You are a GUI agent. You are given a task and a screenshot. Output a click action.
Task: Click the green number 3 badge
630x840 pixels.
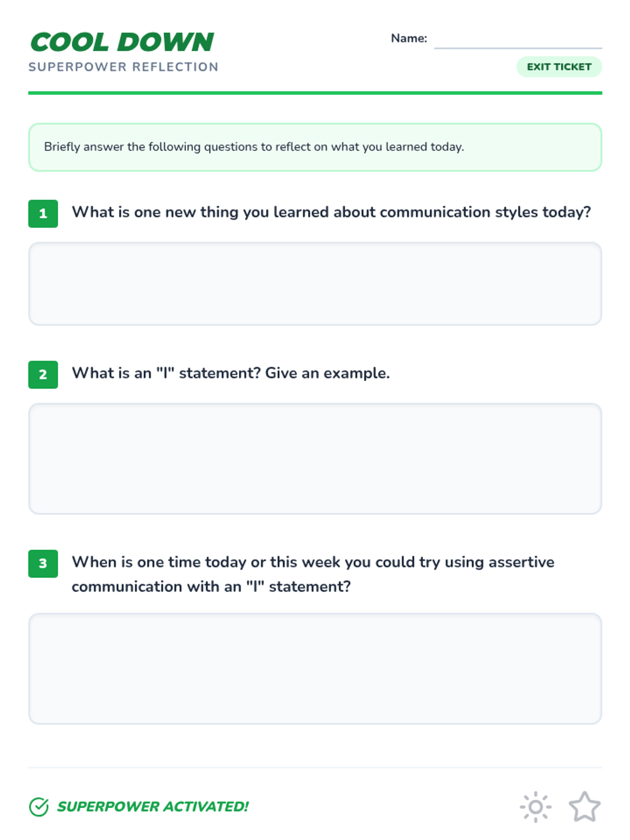click(43, 563)
